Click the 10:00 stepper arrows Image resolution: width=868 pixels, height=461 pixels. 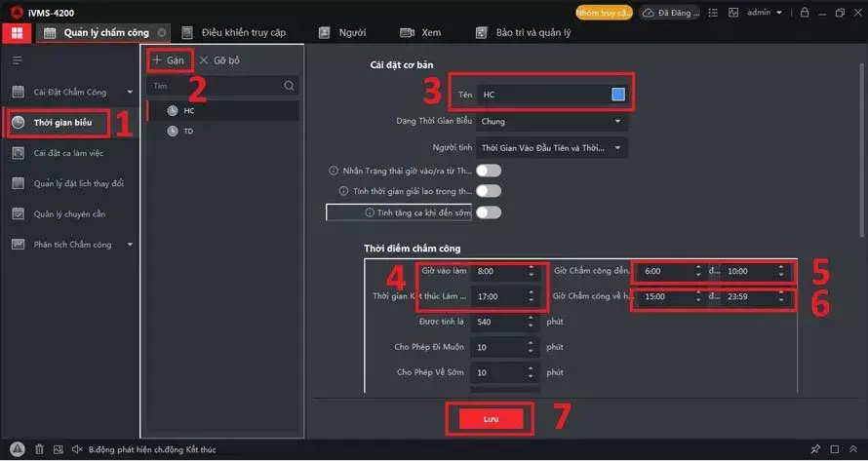click(781, 271)
